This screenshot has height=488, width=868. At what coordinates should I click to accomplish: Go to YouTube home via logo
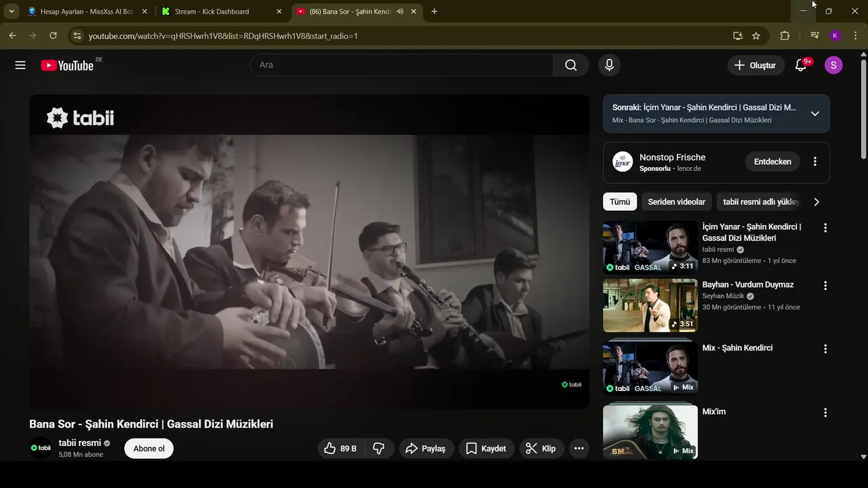pos(66,65)
